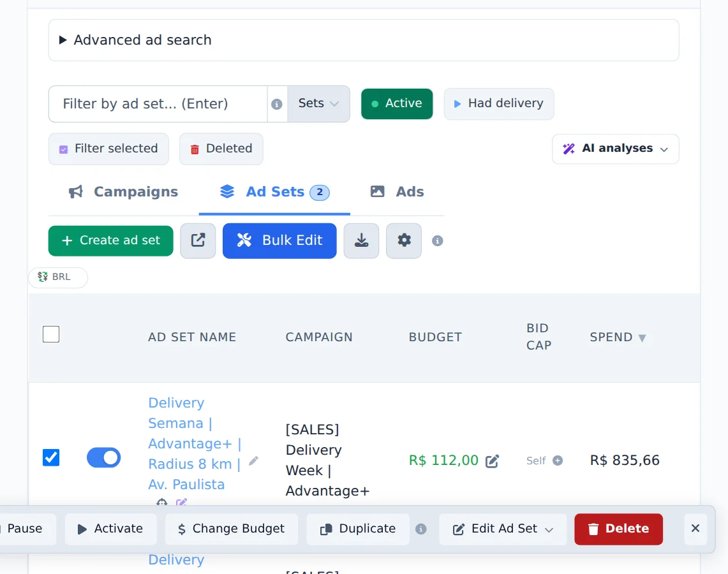Check the select-all checkbox in table header
The height and width of the screenshot is (574, 728).
click(51, 334)
